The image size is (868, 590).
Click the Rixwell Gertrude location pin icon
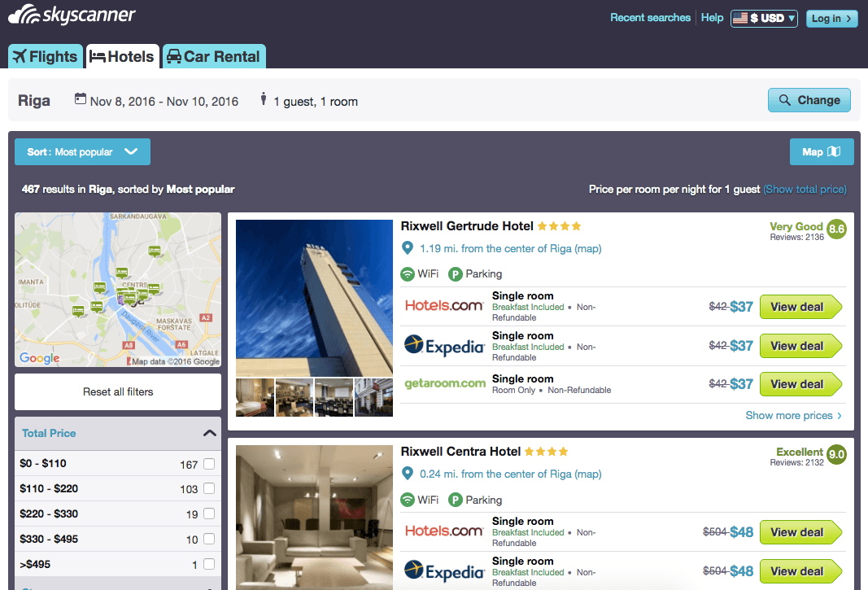tap(408, 248)
